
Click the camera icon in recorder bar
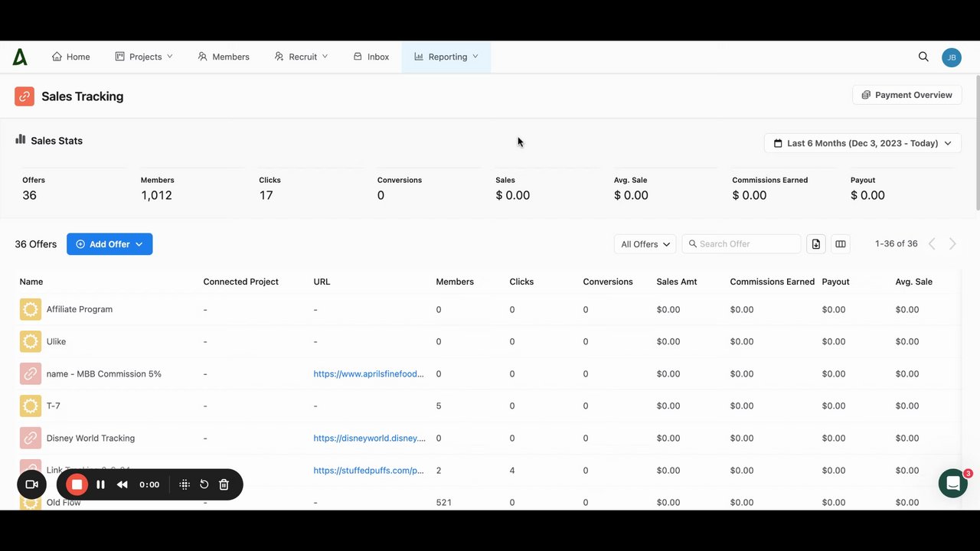[x=31, y=484]
